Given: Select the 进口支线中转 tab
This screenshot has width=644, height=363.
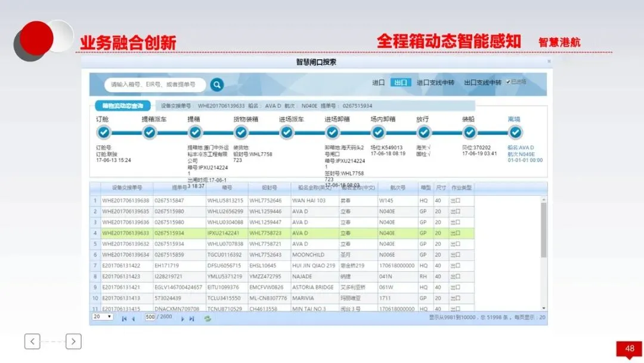Looking at the screenshot, I should [435, 82].
